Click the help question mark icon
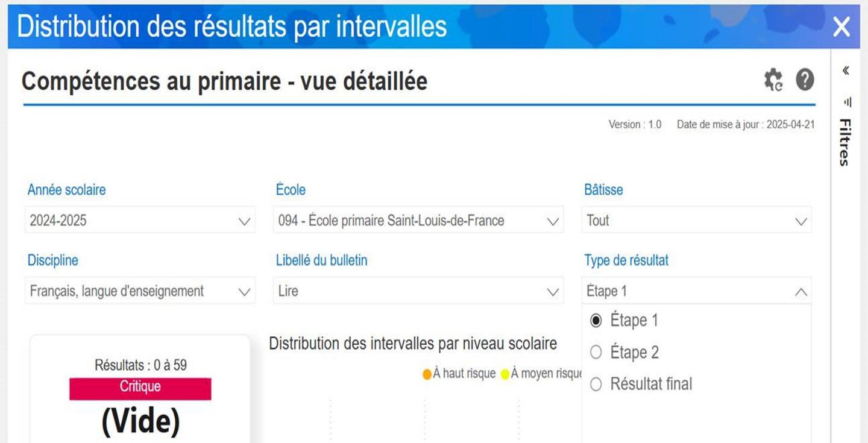 tap(805, 80)
